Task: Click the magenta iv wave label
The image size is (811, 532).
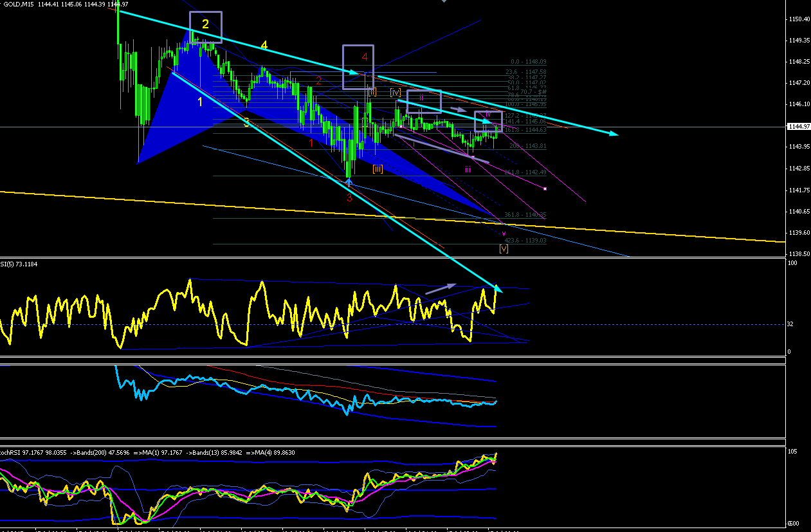Action: pos(488,114)
